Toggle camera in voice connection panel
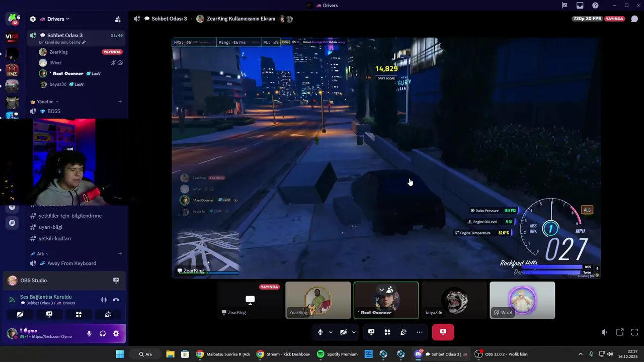This screenshot has height=362, width=644. click(20, 314)
